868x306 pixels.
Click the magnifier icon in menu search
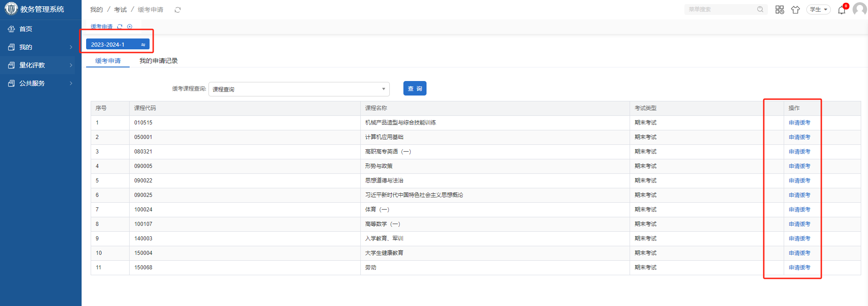(x=760, y=10)
